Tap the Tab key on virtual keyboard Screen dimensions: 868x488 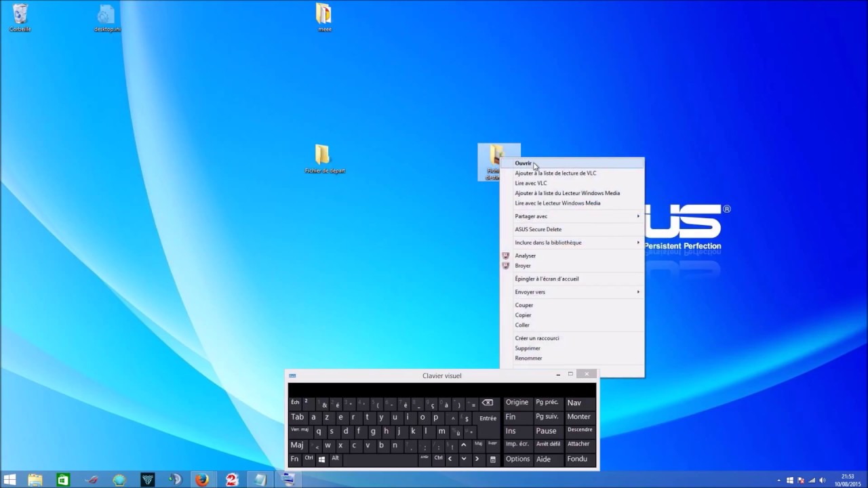(298, 417)
